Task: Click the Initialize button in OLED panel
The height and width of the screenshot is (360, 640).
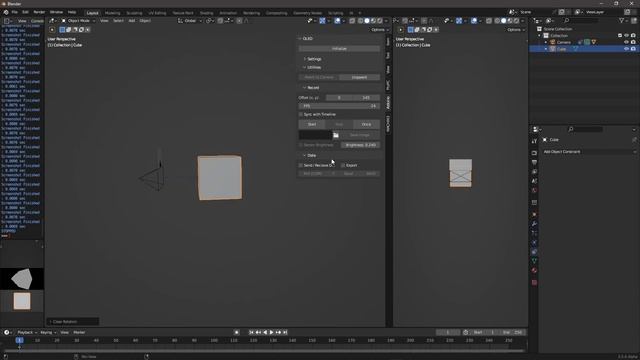Action: [339, 49]
